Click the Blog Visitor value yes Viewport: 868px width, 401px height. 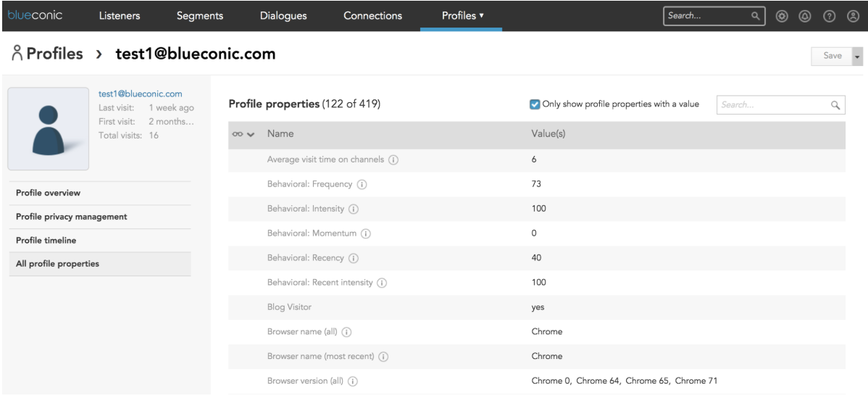(538, 307)
